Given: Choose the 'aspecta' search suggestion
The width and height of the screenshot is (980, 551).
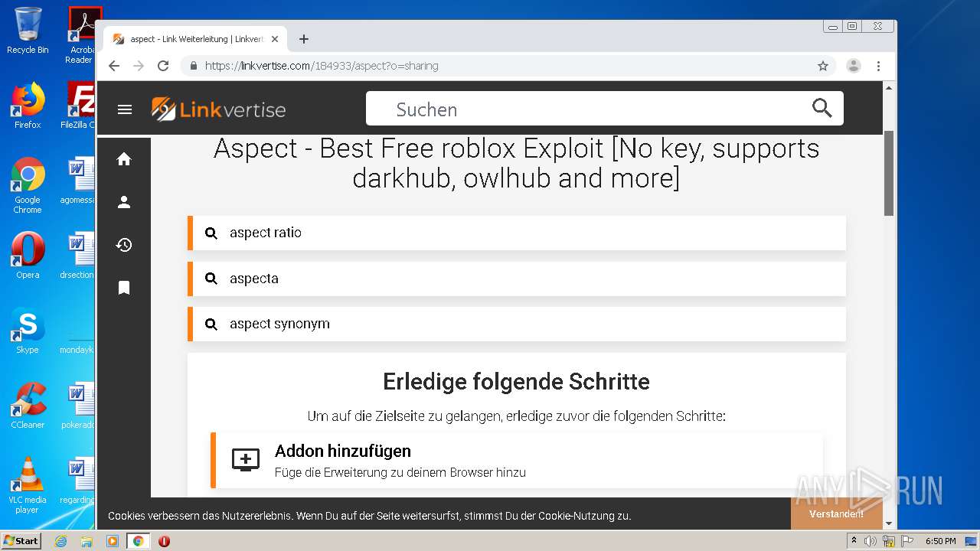Looking at the screenshot, I should [x=517, y=279].
